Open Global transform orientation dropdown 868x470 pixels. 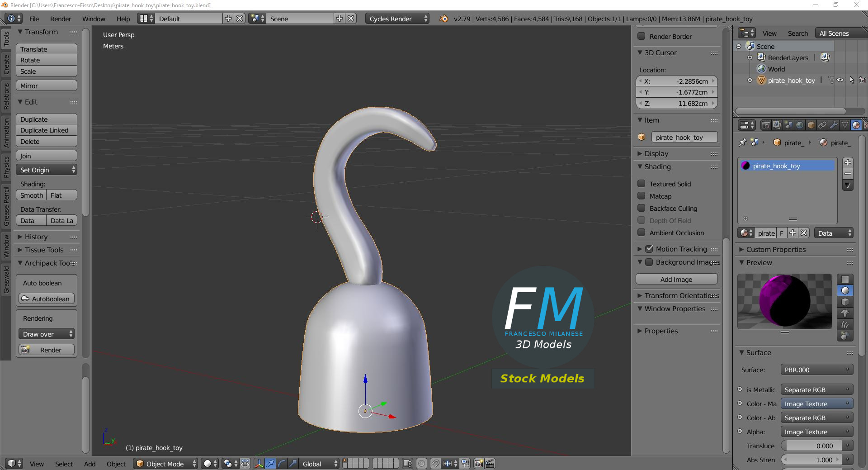(319, 464)
